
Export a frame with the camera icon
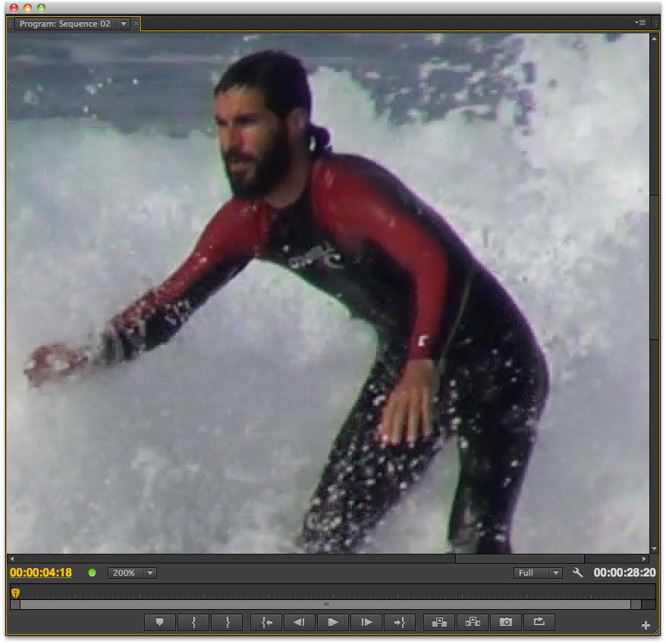pos(506,622)
